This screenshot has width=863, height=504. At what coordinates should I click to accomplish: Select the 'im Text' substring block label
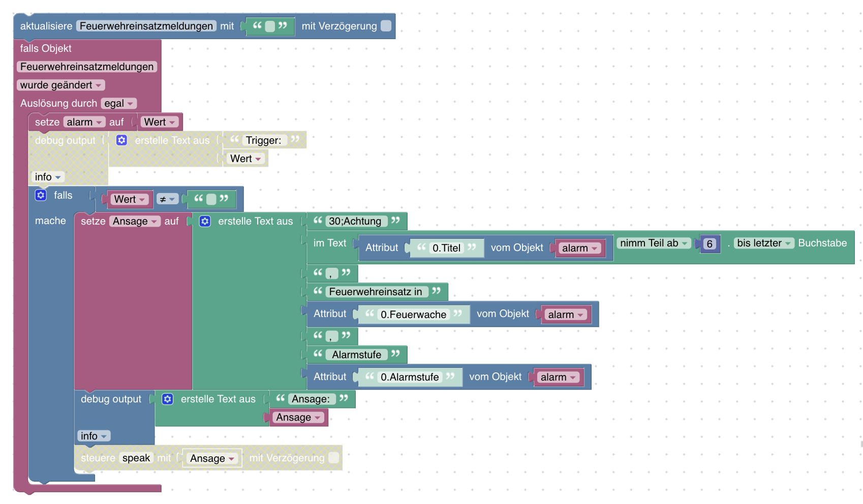(330, 243)
